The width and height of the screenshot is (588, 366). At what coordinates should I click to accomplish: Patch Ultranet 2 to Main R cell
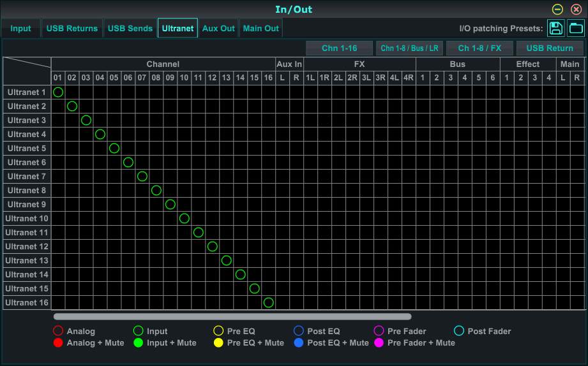coord(577,106)
